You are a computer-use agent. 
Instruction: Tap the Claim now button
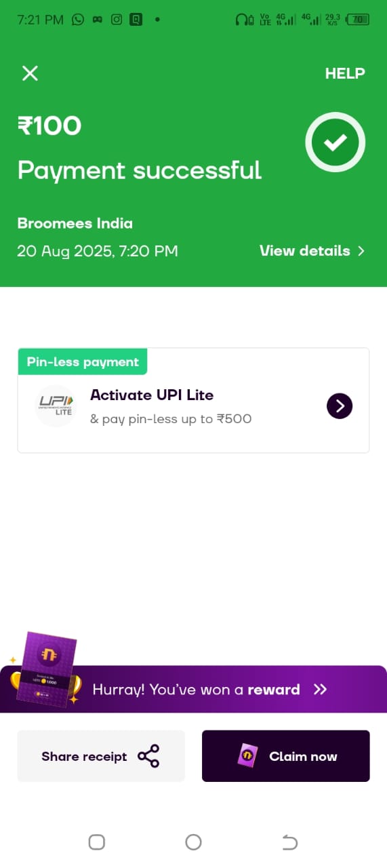tap(286, 756)
